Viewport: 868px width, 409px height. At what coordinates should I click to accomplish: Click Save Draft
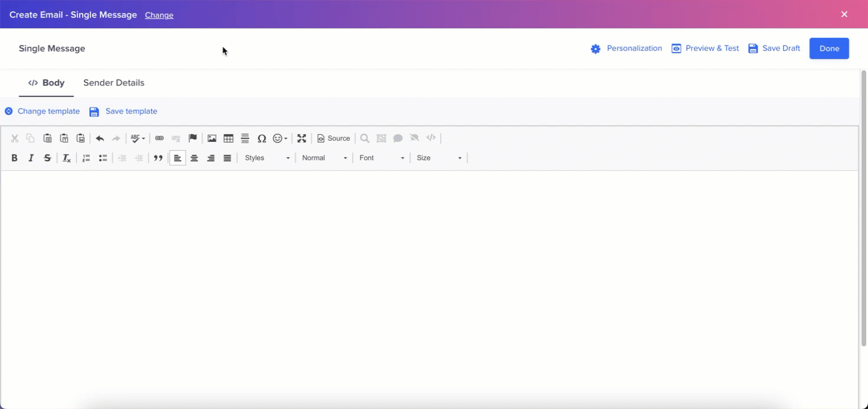(774, 48)
